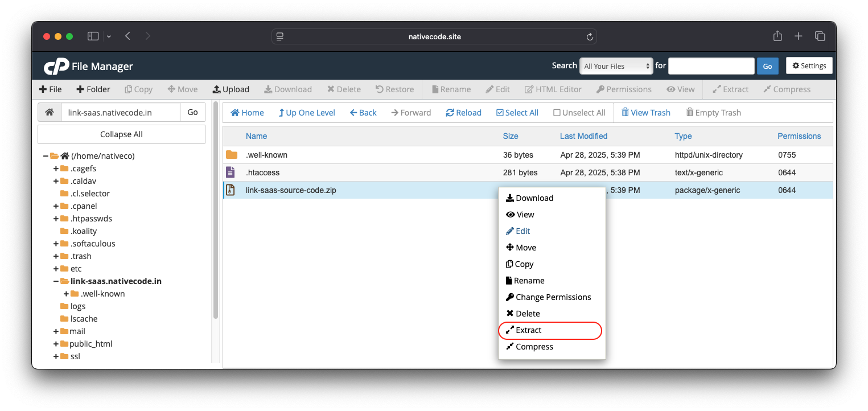Click the link-saas-source-code.zip file icon
The width and height of the screenshot is (868, 411).
(x=231, y=190)
